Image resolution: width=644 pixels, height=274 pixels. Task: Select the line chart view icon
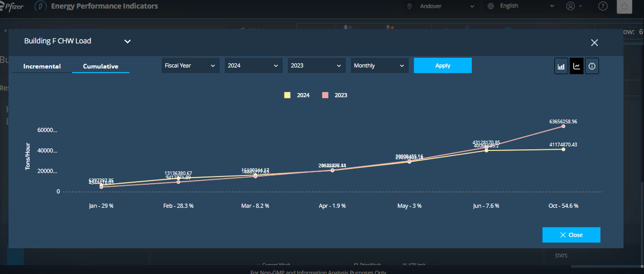(x=577, y=66)
